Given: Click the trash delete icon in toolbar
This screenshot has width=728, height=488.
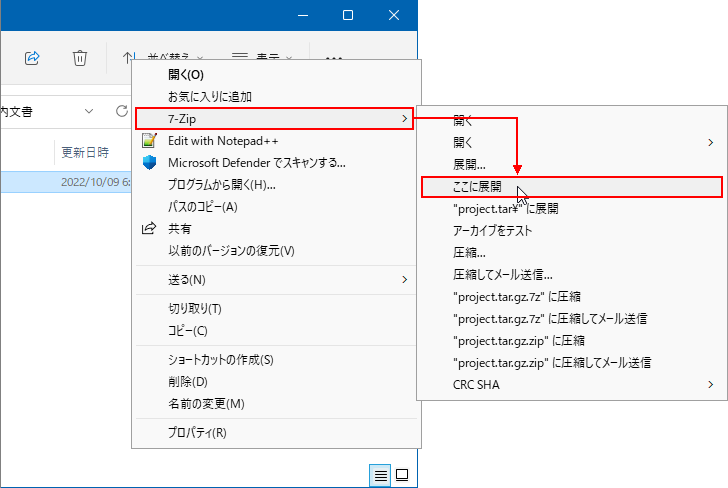Looking at the screenshot, I should 80,58.
